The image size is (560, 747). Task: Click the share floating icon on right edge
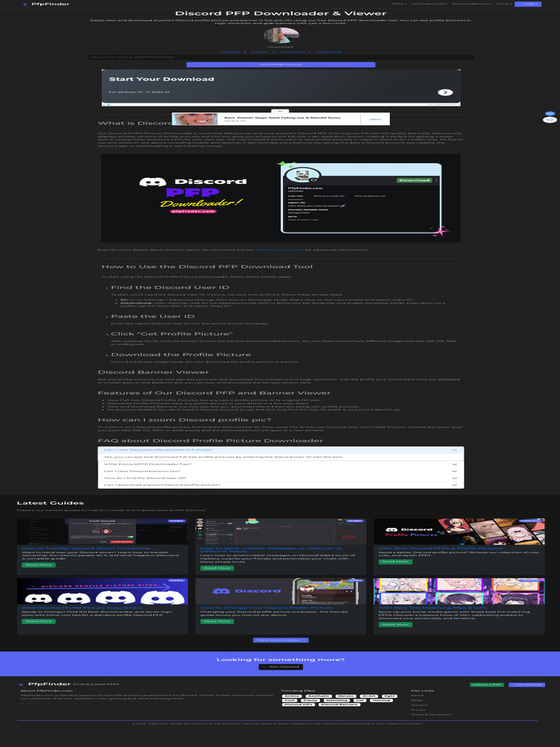(550, 120)
